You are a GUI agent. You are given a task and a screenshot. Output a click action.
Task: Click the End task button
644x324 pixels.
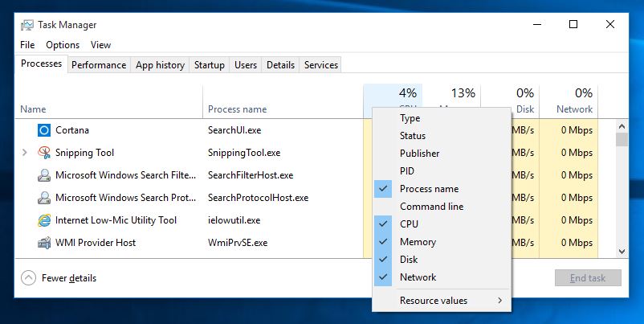point(588,278)
